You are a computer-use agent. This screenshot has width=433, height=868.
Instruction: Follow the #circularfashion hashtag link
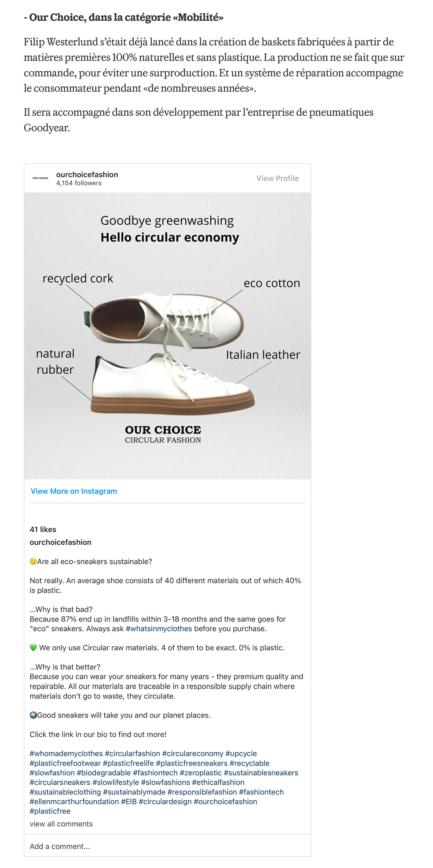point(132,754)
